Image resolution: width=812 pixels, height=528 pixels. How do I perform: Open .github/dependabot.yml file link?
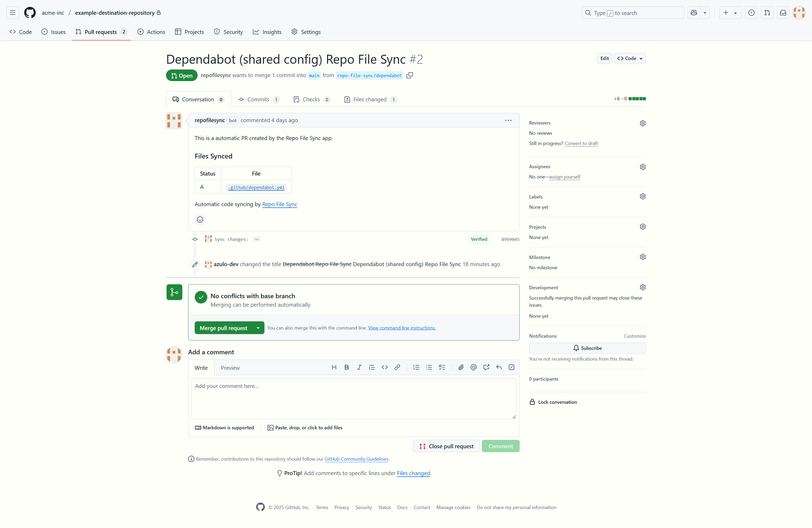point(256,187)
